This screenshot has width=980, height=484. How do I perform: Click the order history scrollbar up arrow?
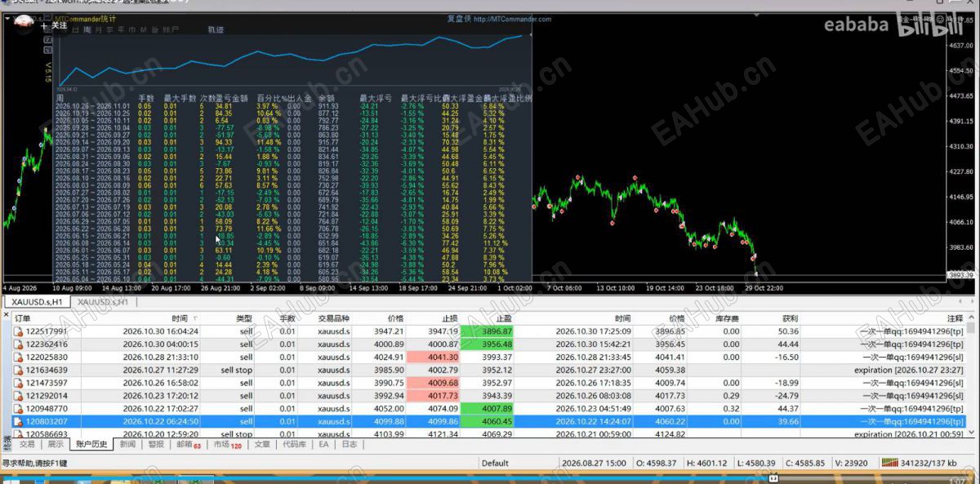pyautogui.click(x=973, y=318)
